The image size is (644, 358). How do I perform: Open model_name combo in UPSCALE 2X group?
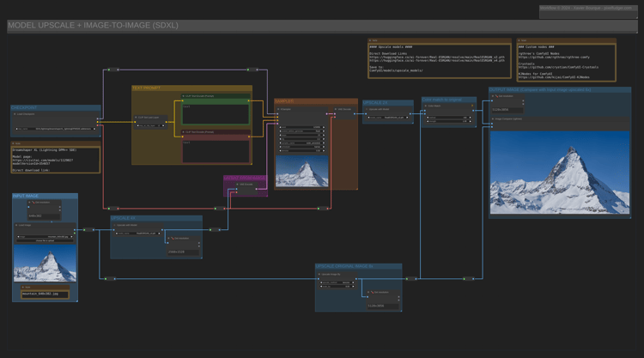point(388,118)
